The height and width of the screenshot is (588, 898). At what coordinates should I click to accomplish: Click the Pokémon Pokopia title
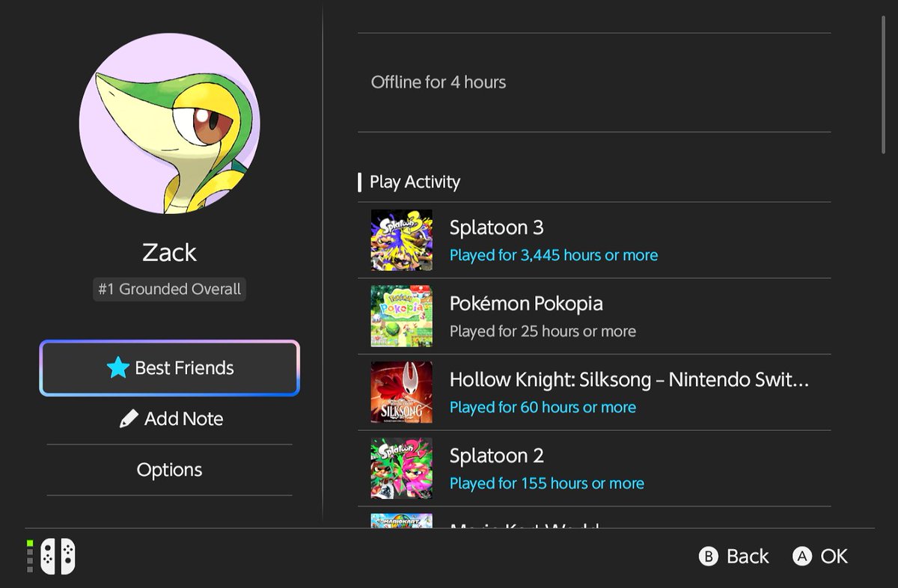coord(526,304)
